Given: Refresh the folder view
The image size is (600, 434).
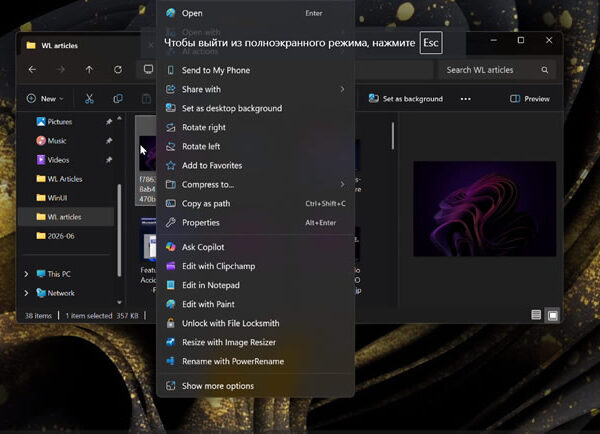Looking at the screenshot, I should tap(118, 70).
